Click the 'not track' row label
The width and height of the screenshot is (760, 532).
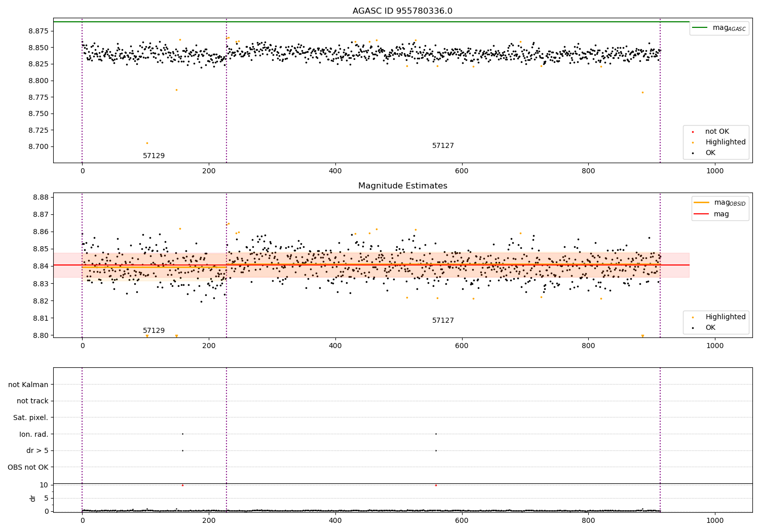coord(32,401)
